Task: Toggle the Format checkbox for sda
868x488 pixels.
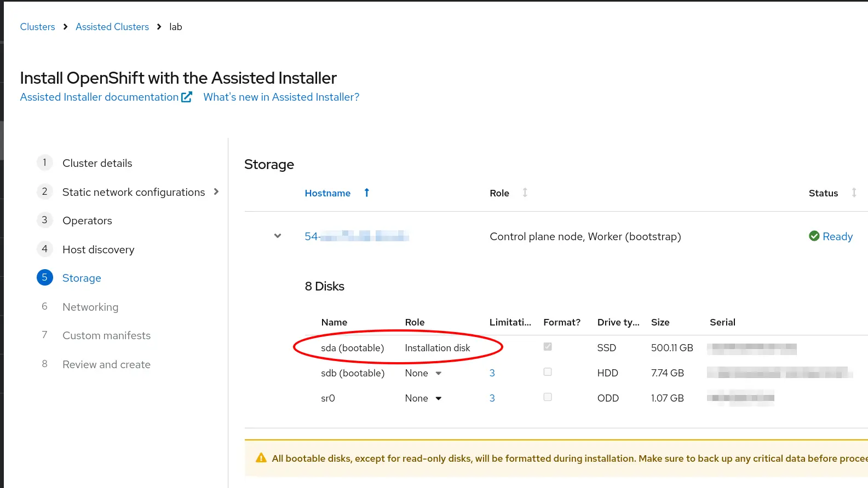Action: pyautogui.click(x=548, y=347)
